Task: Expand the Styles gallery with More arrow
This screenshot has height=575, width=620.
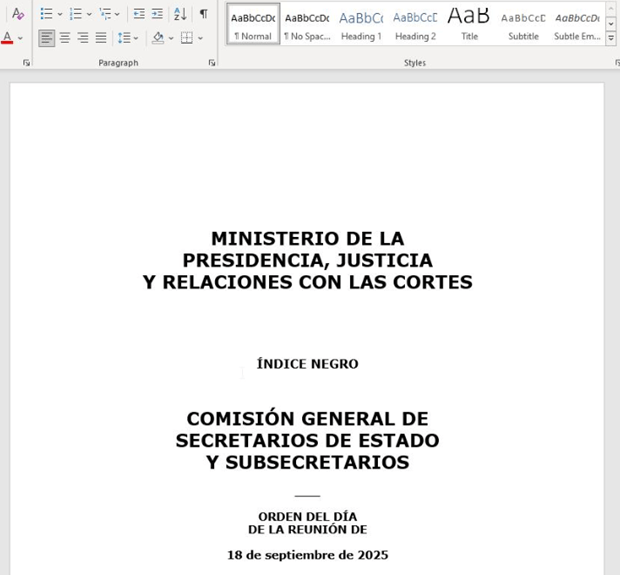Action: point(611,37)
